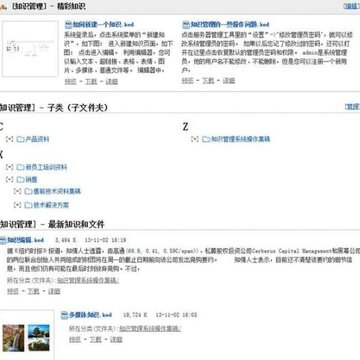This screenshot has width=360, height=360.
Task: Expand the 知识管理系统操作集锦 folder under Z
Action: tap(195, 139)
